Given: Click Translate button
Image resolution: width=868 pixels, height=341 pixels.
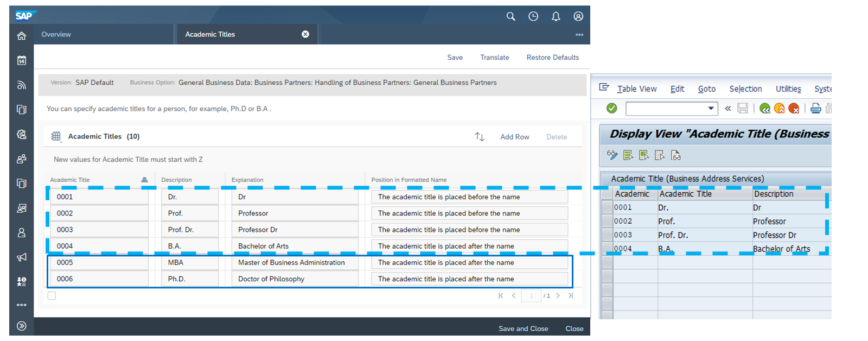Looking at the screenshot, I should [495, 58].
